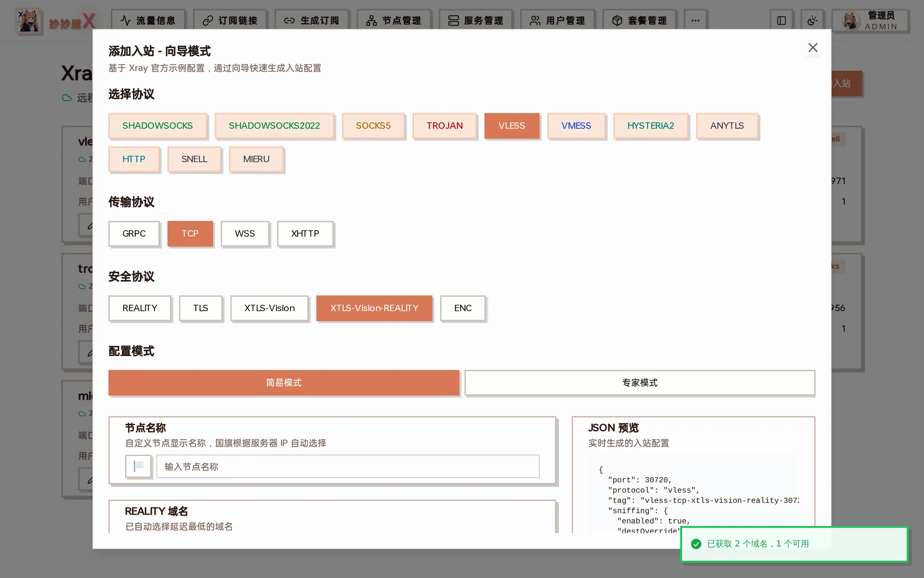Viewport: 924px width, 578px height.
Task: Choose the SNELL protocol
Action: pos(194,159)
